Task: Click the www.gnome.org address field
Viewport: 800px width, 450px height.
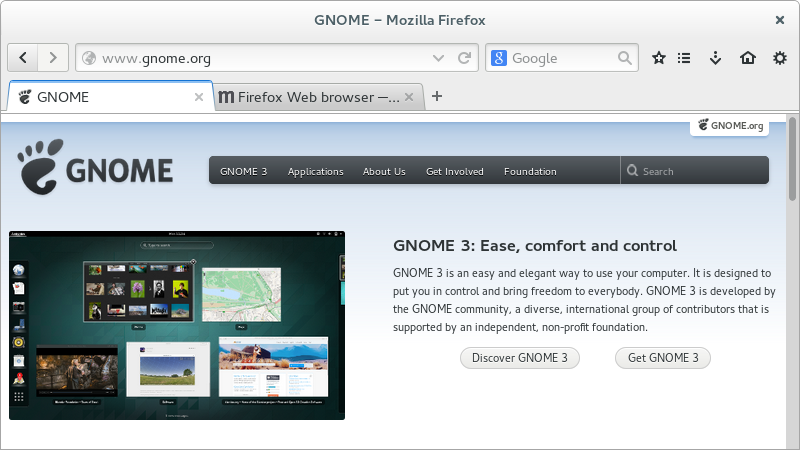Action: 277,58
